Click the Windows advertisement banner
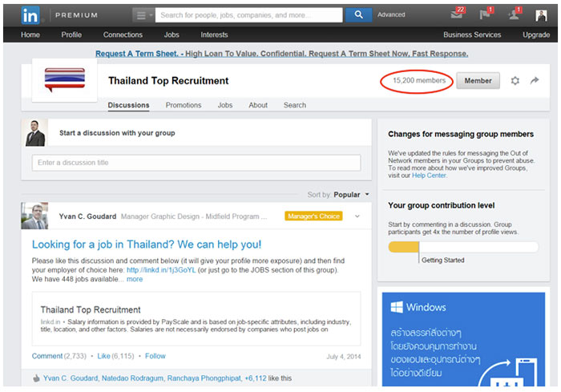Image resolution: width=561 pixels, height=392 pixels. 463,339
